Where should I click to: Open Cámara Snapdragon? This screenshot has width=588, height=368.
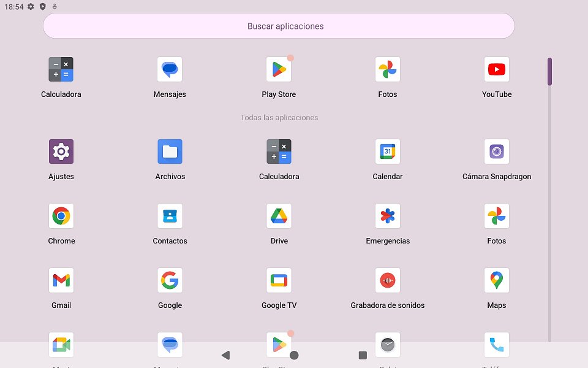click(x=497, y=151)
